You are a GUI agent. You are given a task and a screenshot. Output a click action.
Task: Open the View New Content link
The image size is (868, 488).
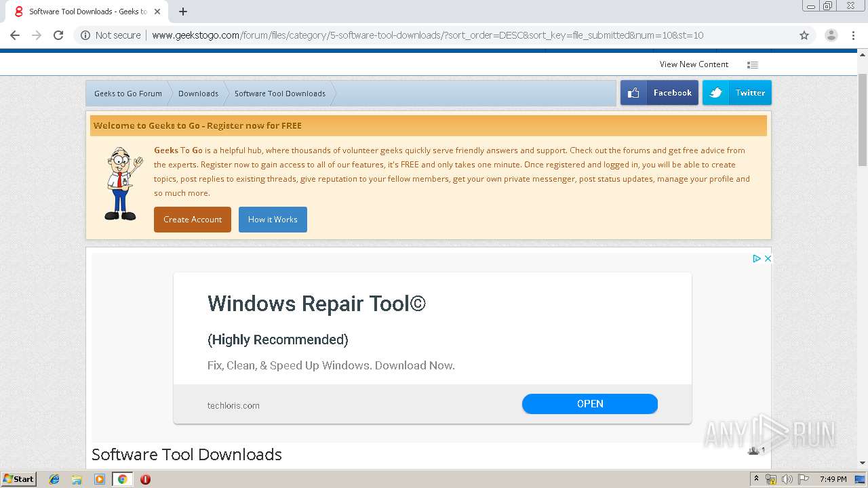coord(694,64)
